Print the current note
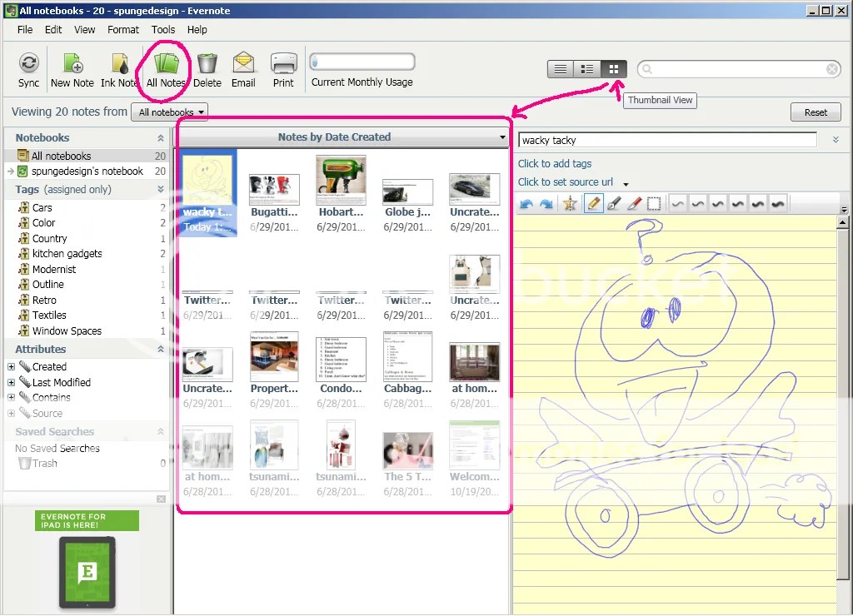The height and width of the screenshot is (616, 853). coord(283,70)
